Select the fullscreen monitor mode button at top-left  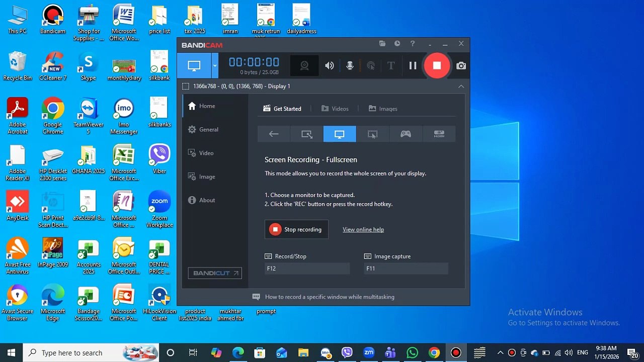[194, 66]
